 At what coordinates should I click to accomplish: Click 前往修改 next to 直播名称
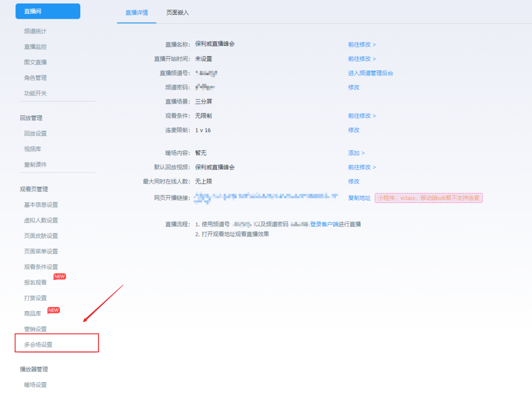coord(362,44)
